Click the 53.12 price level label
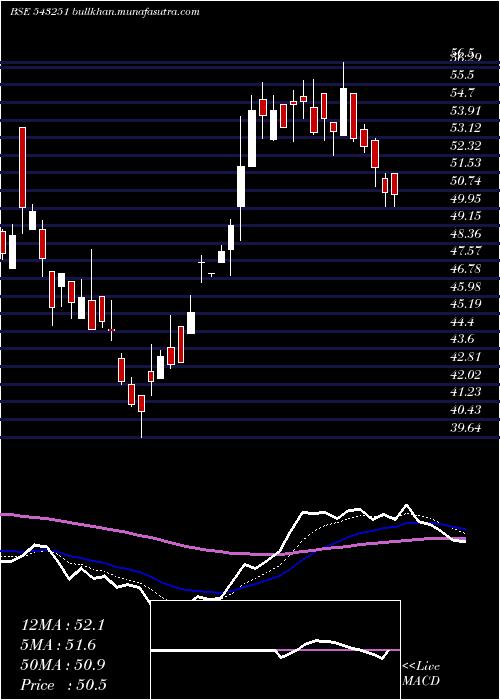This screenshot has width=500, height=700. point(465,129)
